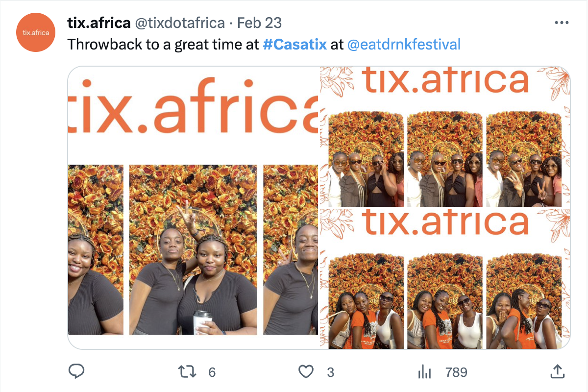Open the left photo strip image
The width and height of the screenshot is (588, 392).
(193, 208)
